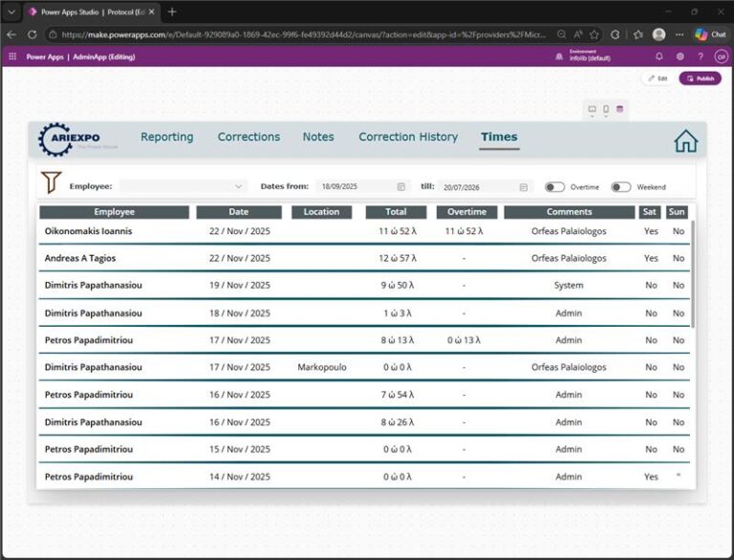Click the Publish button
The image size is (734, 560).
point(700,78)
